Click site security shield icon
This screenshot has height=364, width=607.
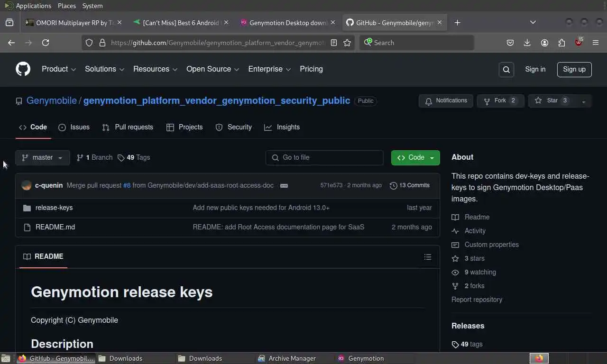pos(89,43)
